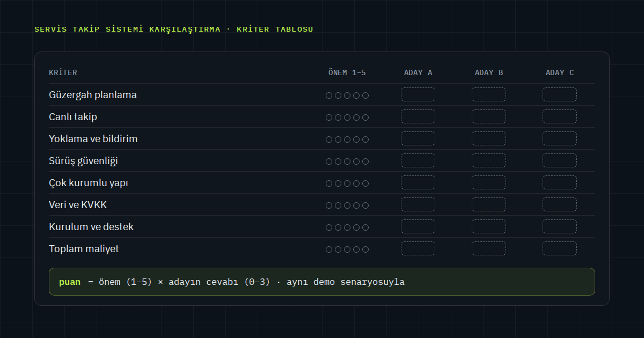Focus Aday C box for Güzergah planlama

560,94
